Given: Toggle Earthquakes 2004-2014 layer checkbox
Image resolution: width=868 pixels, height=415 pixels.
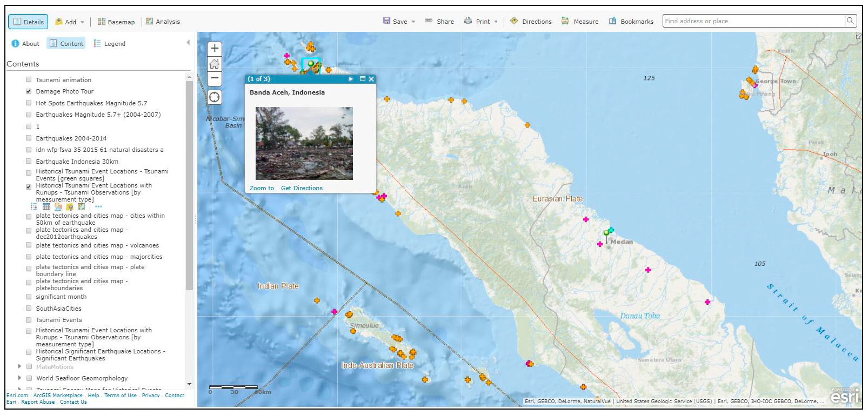Looking at the screenshot, I should [x=29, y=138].
